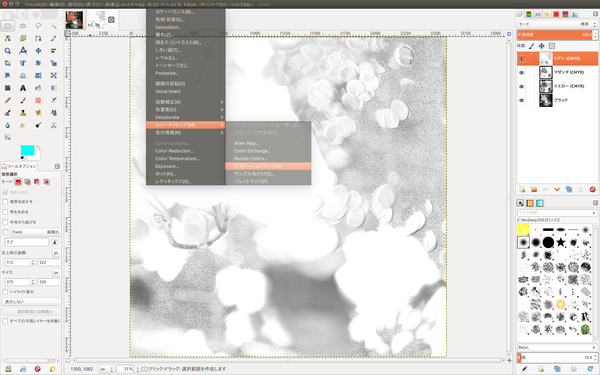This screenshot has height=375, width=600.
Task: Hide the イエロー (CMYK) layer
Action: (522, 86)
